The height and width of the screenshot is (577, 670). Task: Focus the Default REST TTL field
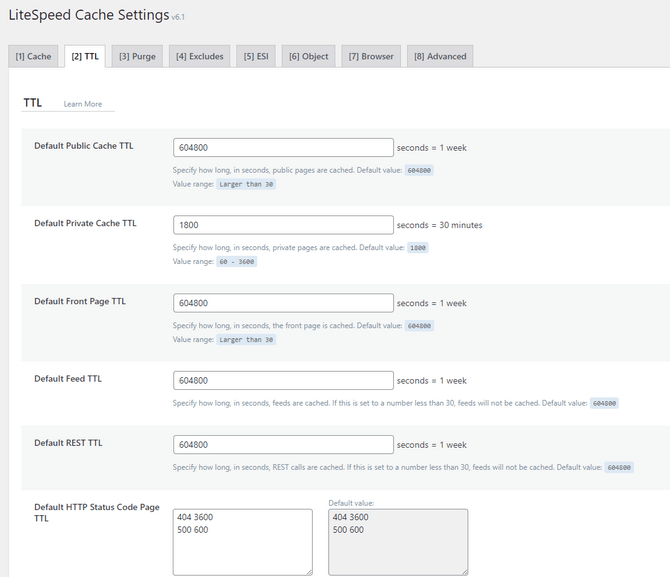[x=283, y=444]
